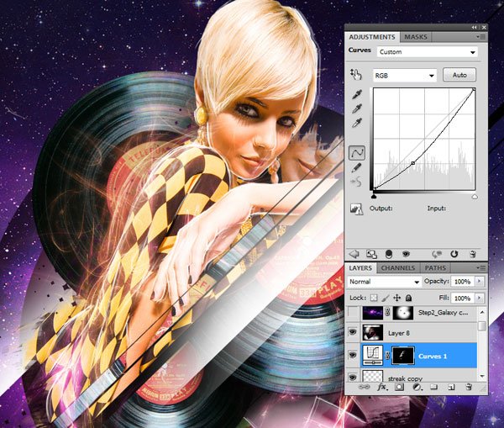Reset adjustment to defaults icon
The width and height of the screenshot is (504, 428).
tap(454, 254)
